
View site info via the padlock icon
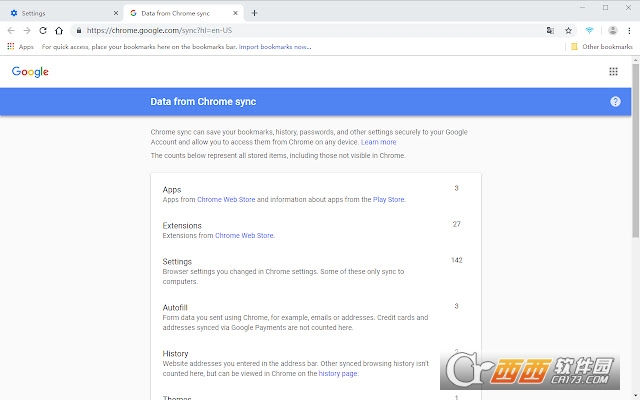[79, 31]
